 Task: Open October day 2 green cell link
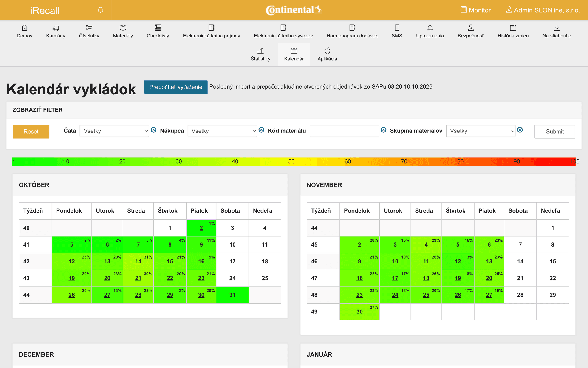(201, 228)
